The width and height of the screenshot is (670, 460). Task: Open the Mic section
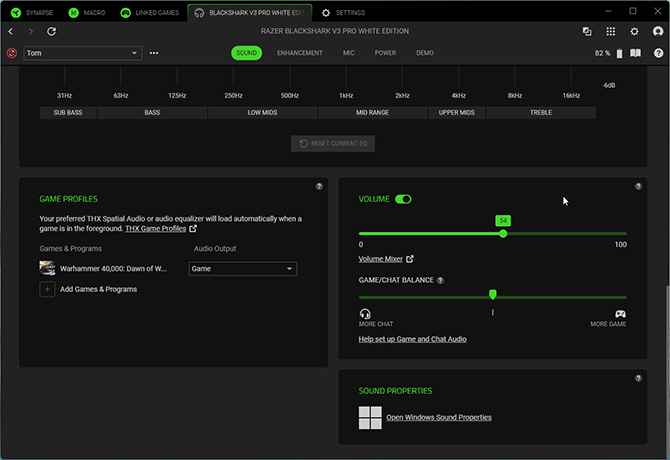click(x=349, y=53)
